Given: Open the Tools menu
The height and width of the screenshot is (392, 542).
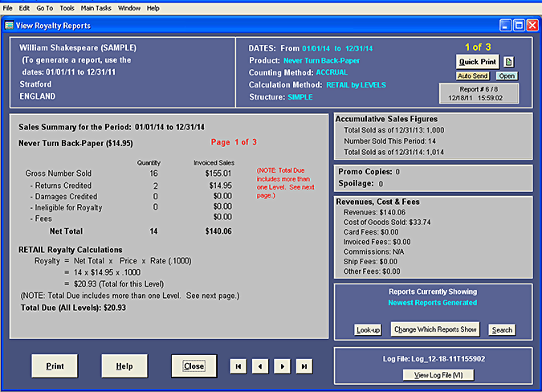Looking at the screenshot, I should click(67, 8).
